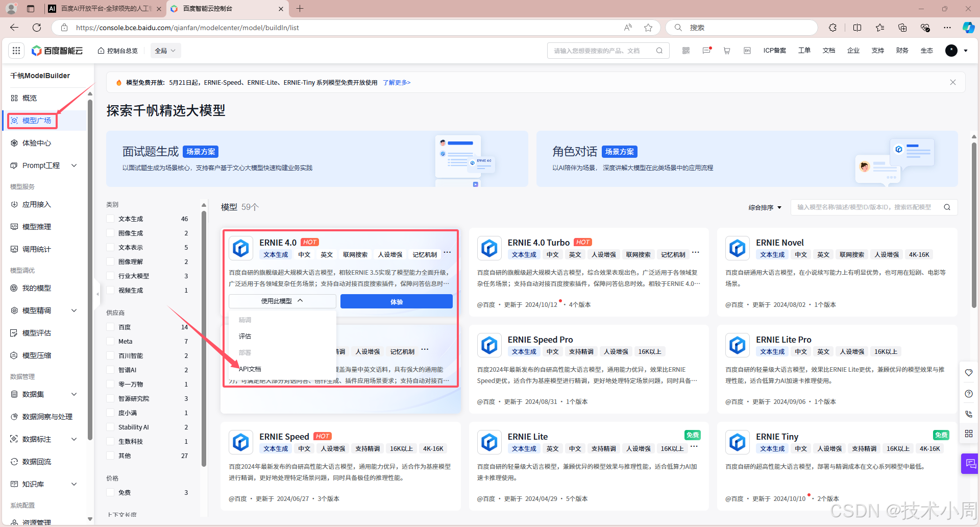
Task: Click the ERNIE 4.0 Turbo model logo
Action: [489, 249]
